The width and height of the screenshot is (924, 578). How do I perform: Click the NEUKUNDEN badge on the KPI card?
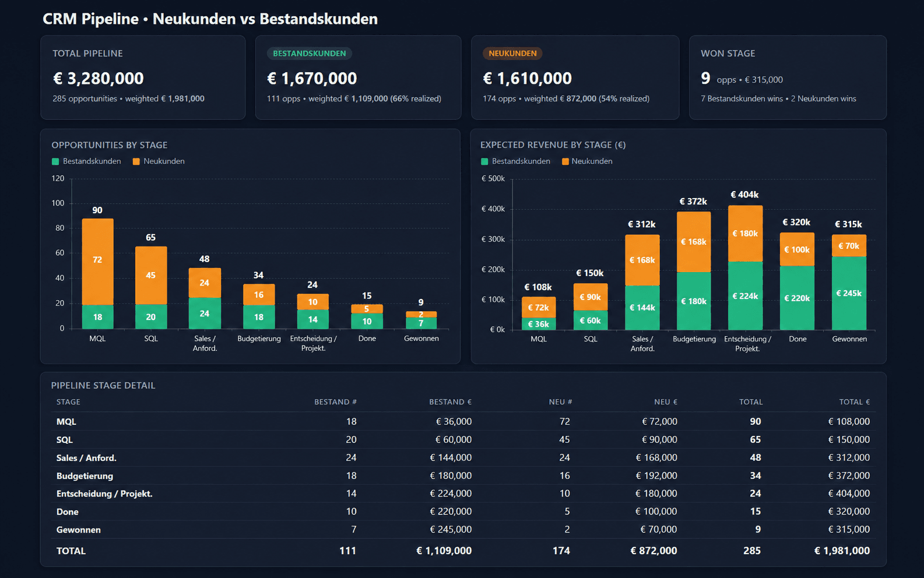coord(512,54)
